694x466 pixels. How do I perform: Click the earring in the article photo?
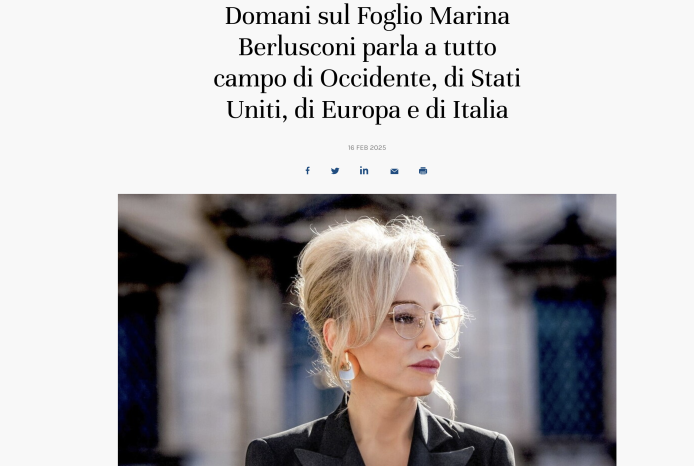(x=347, y=370)
